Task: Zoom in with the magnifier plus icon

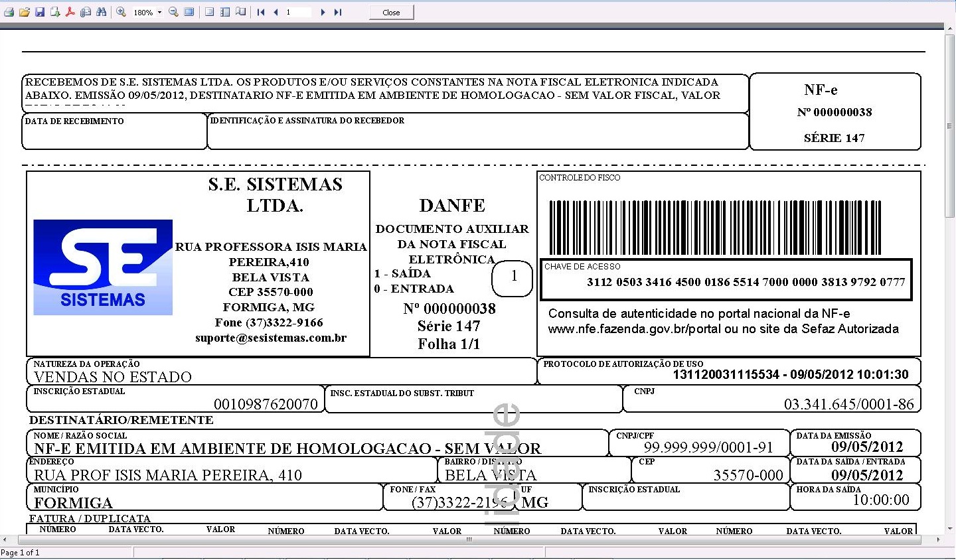Action: 121,12
